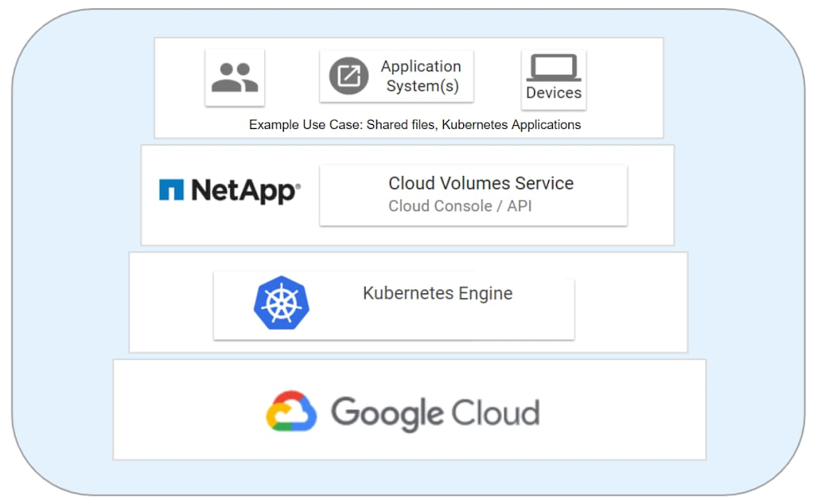
Task: Click the Devices laptop icon
Action: coord(554,67)
